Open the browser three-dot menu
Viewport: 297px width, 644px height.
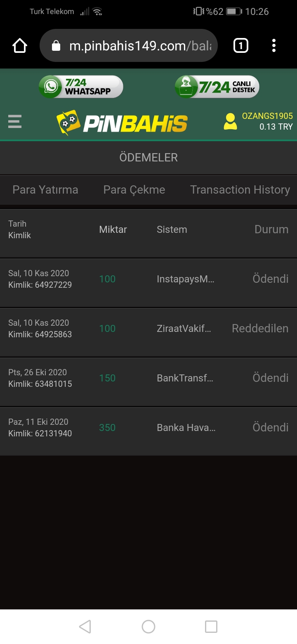tap(274, 45)
